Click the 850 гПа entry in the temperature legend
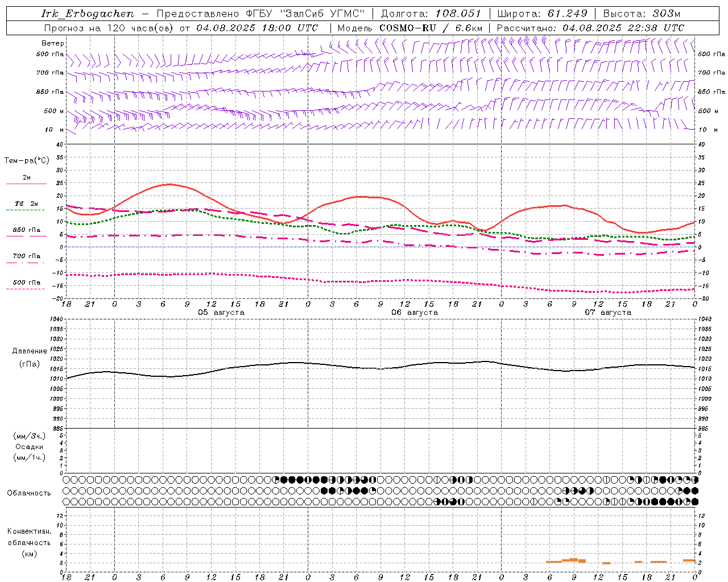The image size is (728, 582). (x=26, y=230)
